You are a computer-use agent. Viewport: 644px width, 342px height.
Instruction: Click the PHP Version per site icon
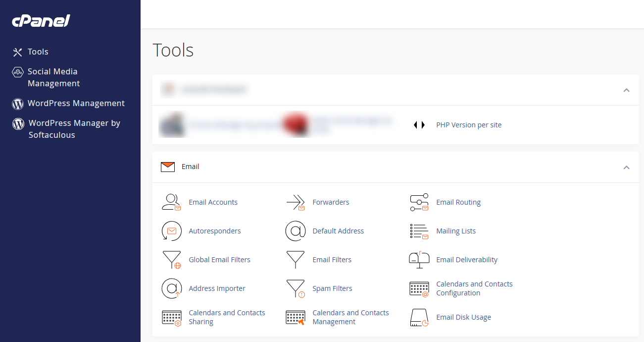(x=419, y=125)
